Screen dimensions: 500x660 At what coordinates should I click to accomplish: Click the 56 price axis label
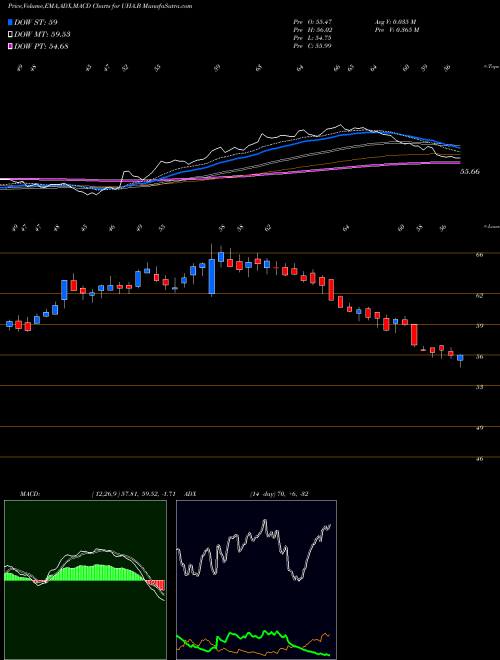click(x=479, y=357)
